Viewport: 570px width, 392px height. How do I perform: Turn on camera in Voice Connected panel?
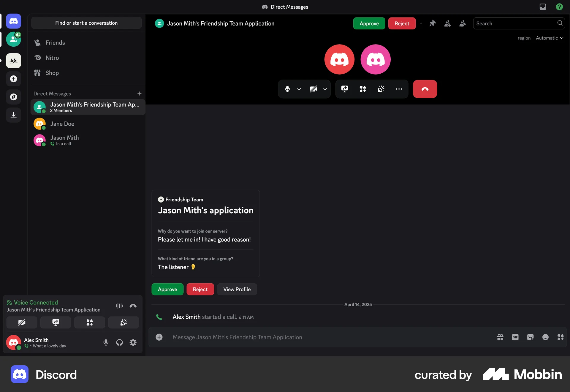pyautogui.click(x=21, y=323)
